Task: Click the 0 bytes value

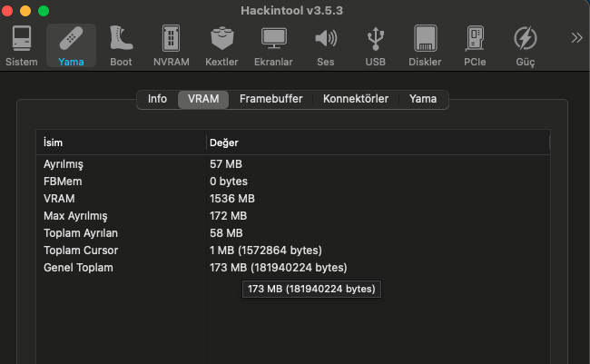Action: pyautogui.click(x=229, y=182)
